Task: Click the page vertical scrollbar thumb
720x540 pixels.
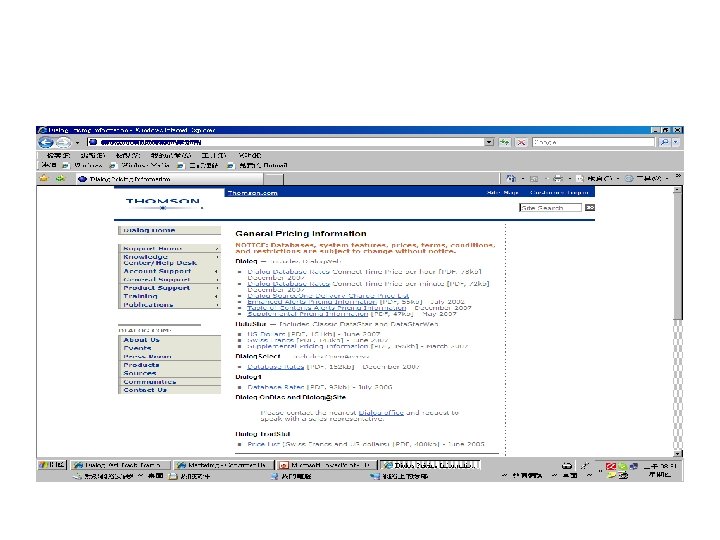Action: (x=678, y=257)
